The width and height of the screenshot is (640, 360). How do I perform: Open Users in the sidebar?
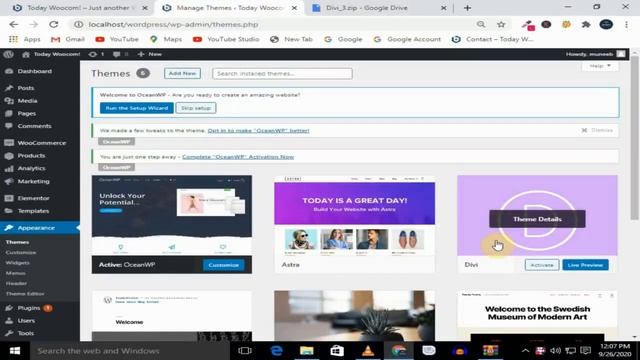pyautogui.click(x=26, y=320)
